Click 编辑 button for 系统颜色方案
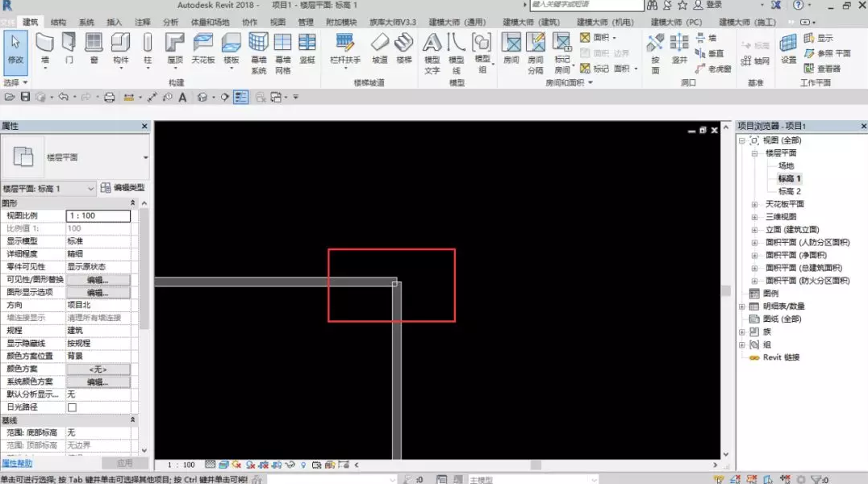 [98, 382]
